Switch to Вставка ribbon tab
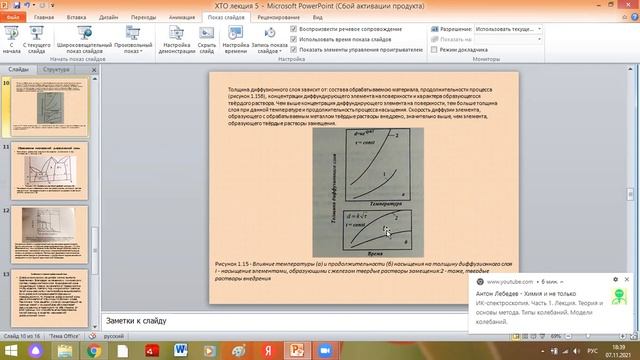 (76, 17)
